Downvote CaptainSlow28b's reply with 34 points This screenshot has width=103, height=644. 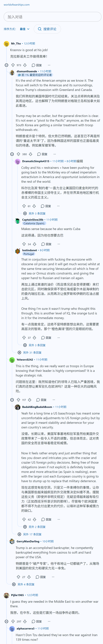[35, 244]
